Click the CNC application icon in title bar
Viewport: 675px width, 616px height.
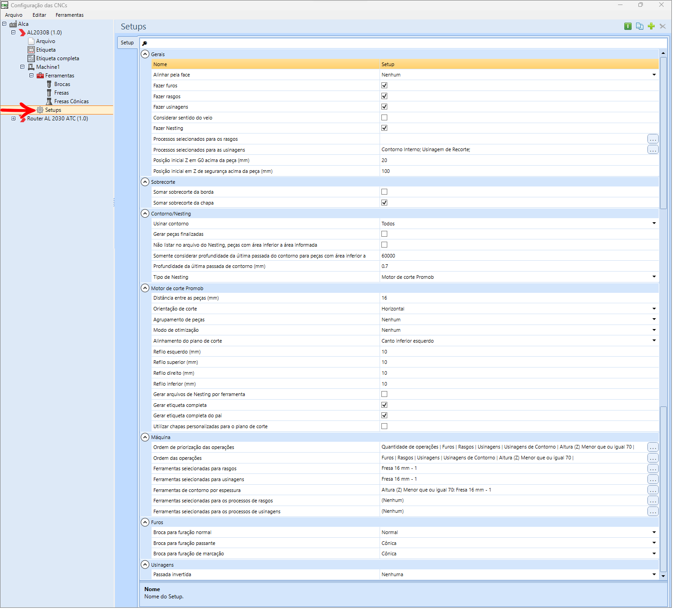tap(5, 5)
